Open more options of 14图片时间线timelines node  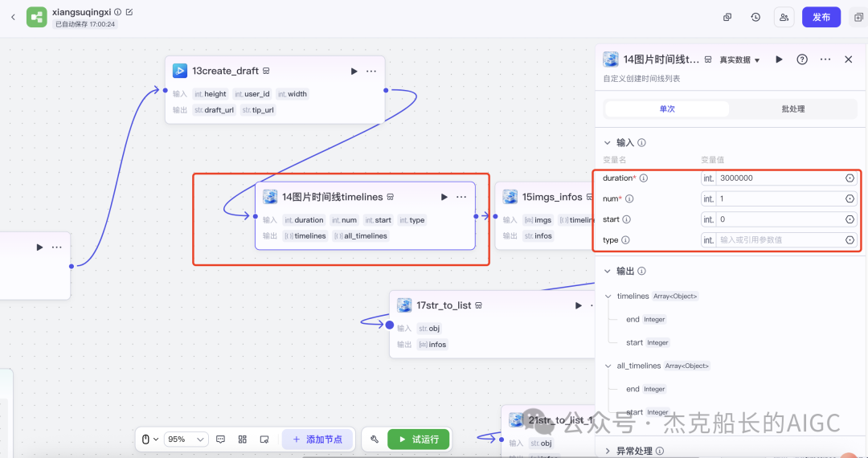tap(461, 197)
